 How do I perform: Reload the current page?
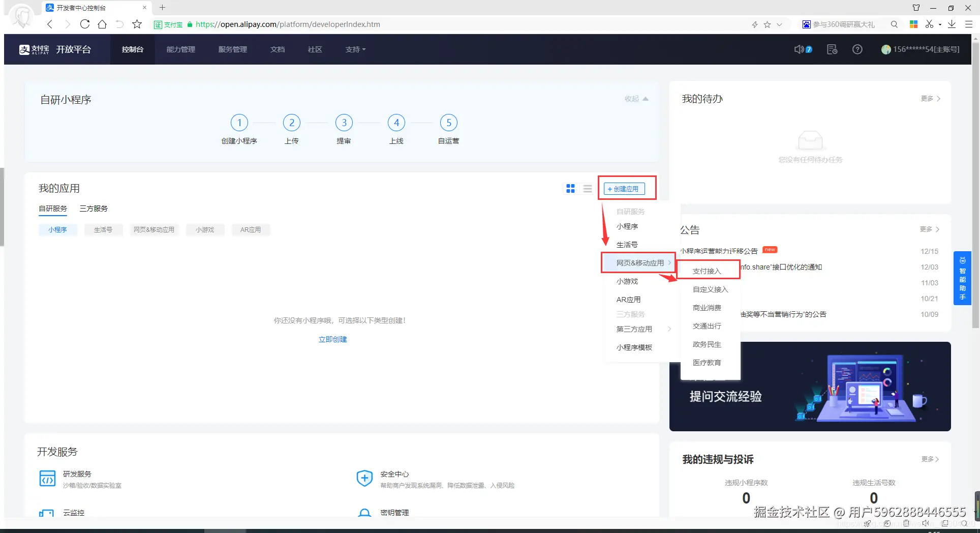pos(85,24)
